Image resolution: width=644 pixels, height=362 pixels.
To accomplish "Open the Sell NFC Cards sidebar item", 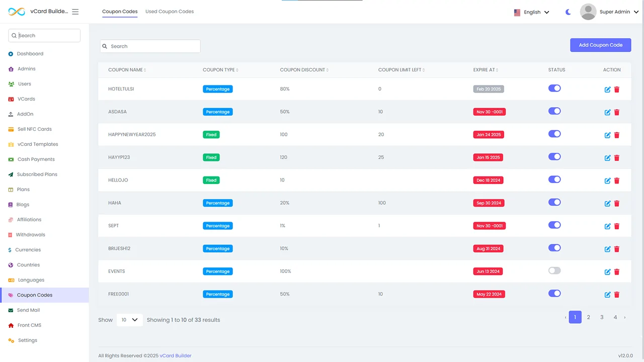I will 34,129.
